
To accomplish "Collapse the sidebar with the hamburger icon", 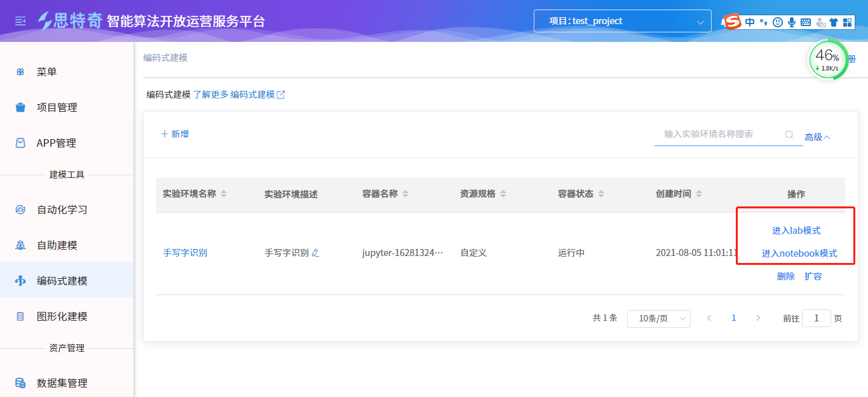I will tap(20, 21).
